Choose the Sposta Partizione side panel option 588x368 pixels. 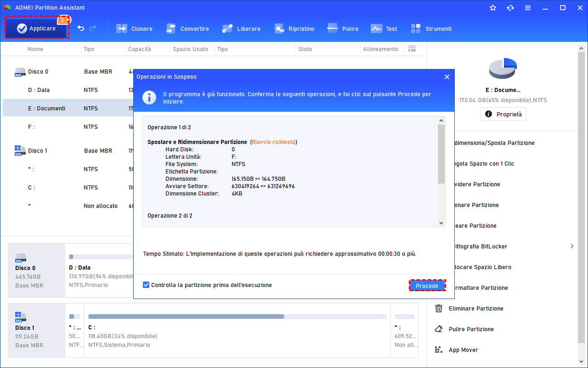coord(494,143)
